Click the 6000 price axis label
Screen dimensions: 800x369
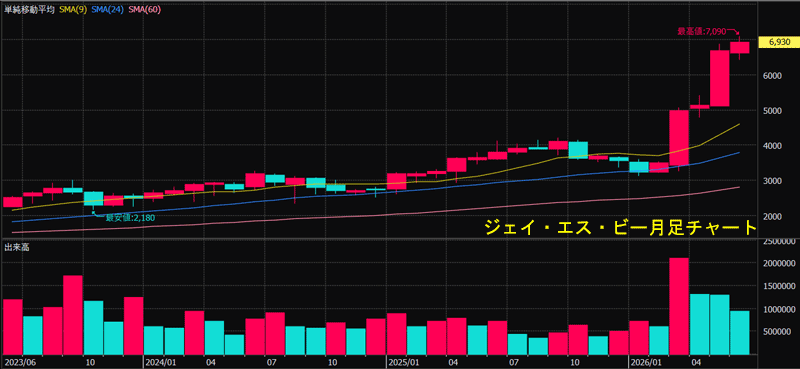click(x=773, y=75)
